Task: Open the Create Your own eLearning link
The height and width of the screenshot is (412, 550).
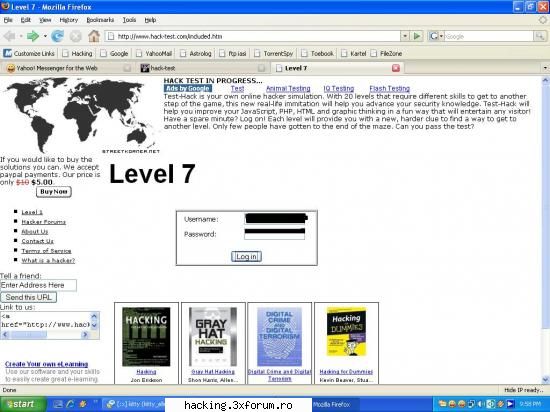Action: coord(47,364)
